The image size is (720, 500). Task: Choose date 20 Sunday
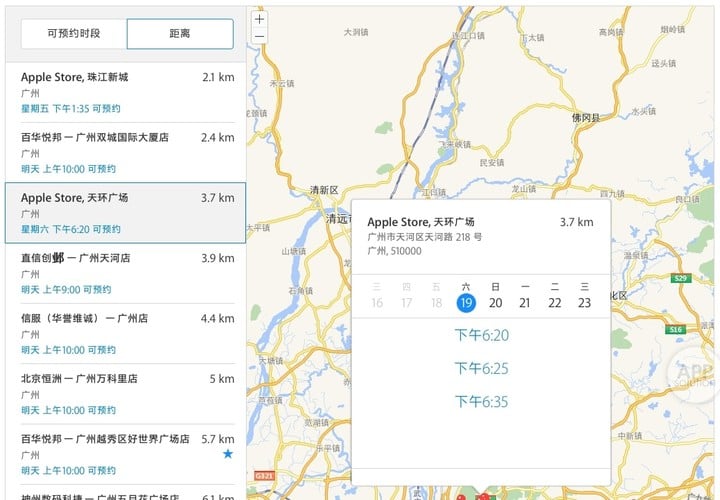coord(495,303)
